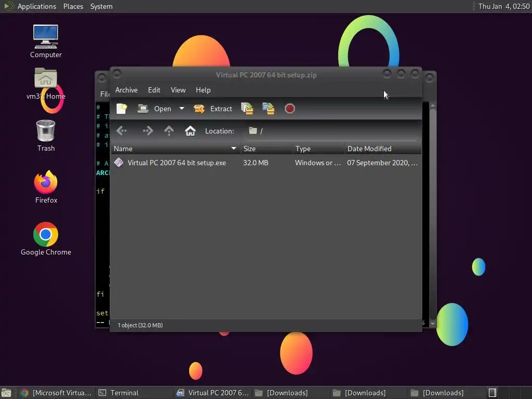Maximize the archive manager window
Screen dimensions: 532x399
coord(401,74)
